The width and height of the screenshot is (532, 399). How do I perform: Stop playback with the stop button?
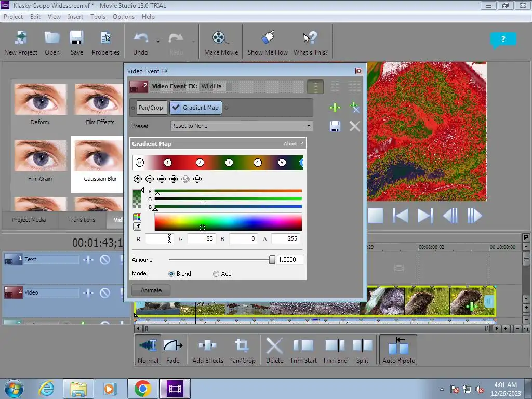pos(376,216)
